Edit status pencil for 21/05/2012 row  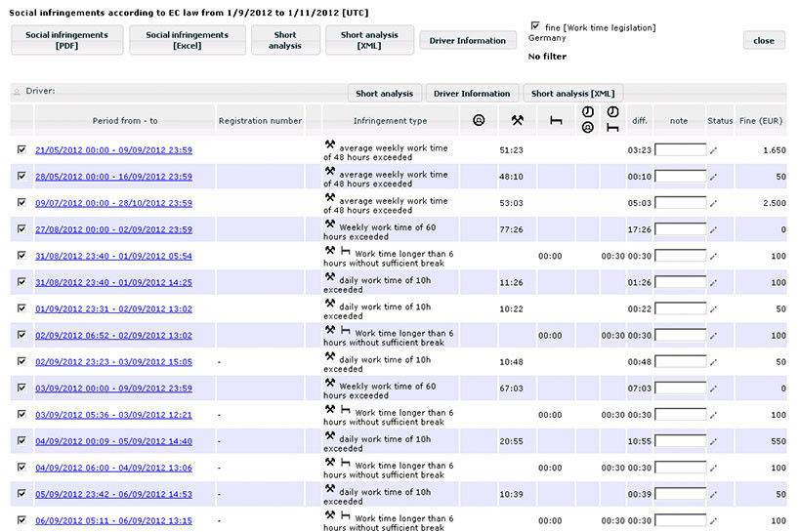coord(713,150)
